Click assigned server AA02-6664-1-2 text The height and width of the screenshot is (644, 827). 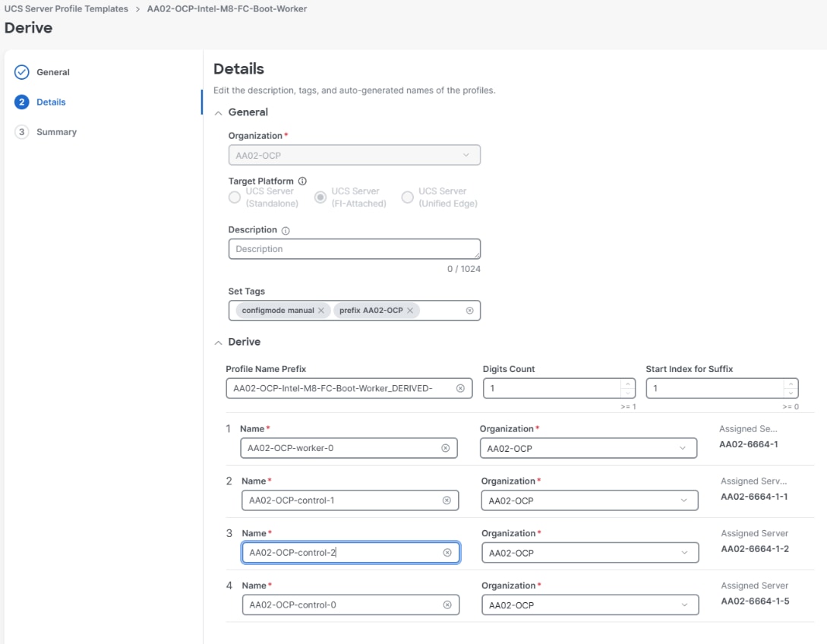tap(755, 548)
